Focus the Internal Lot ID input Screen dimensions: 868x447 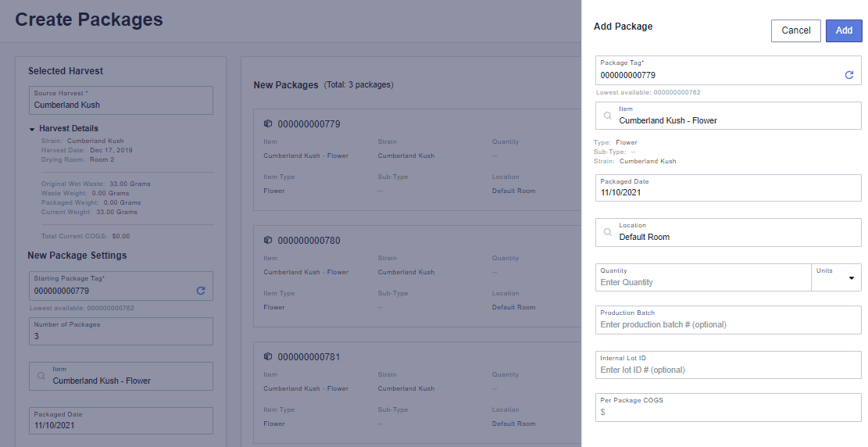[728, 365]
